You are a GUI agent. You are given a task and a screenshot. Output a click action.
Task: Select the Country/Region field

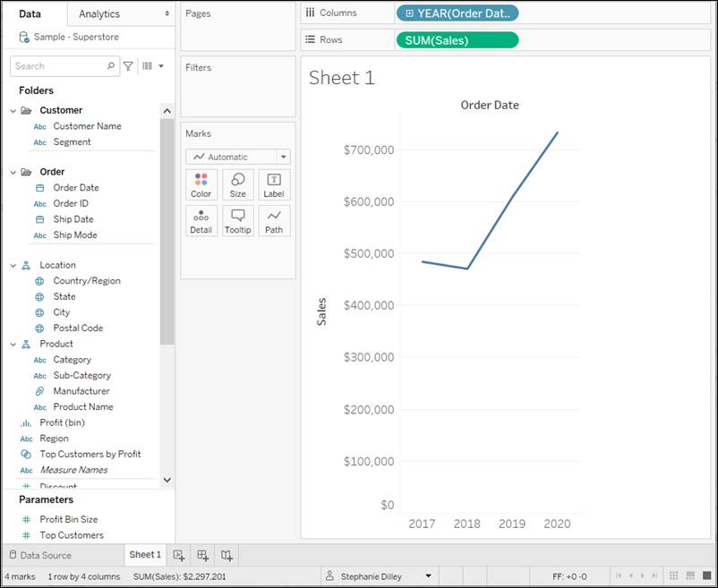pyautogui.click(x=87, y=281)
